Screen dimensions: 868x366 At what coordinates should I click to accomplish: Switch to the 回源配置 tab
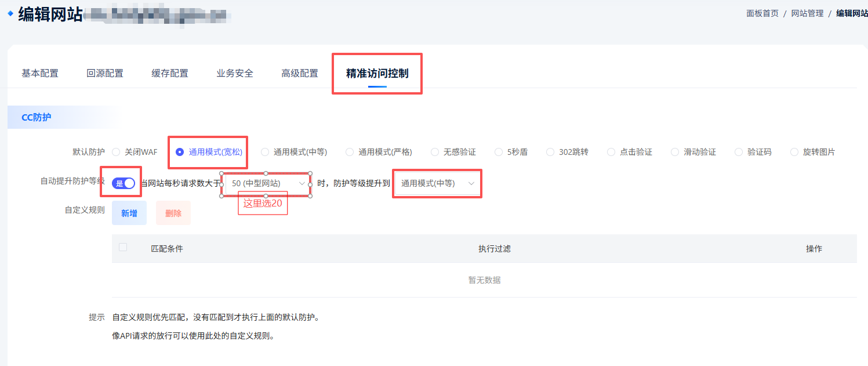105,74
